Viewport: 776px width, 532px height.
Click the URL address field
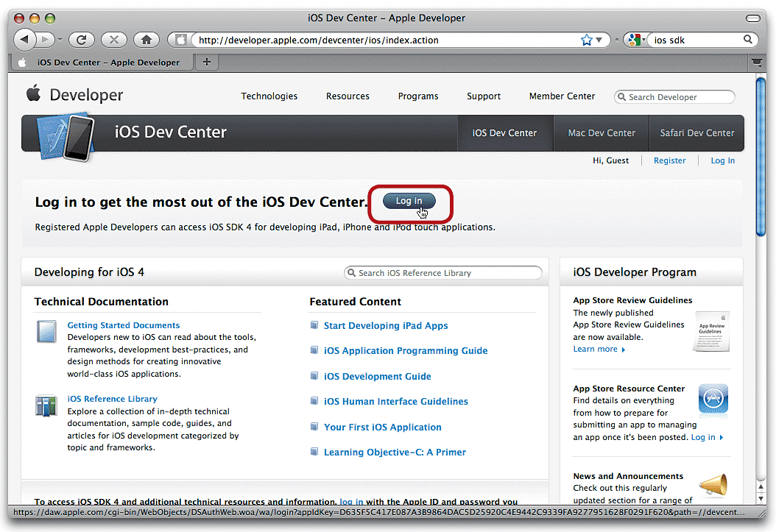[x=387, y=40]
